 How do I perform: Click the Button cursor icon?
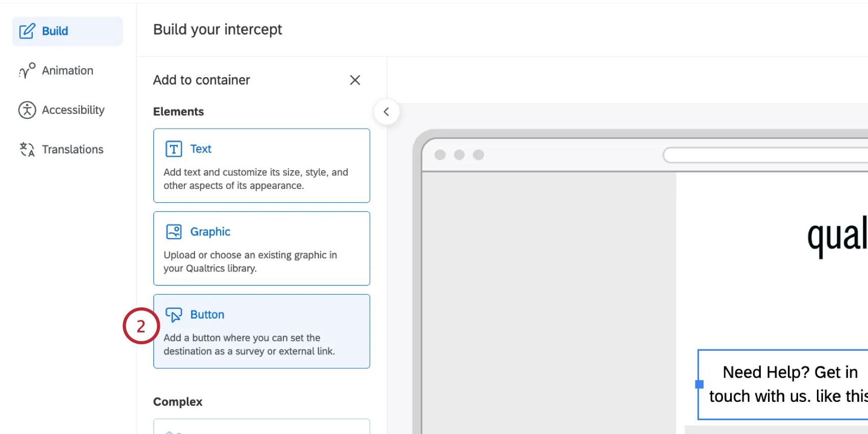tap(174, 315)
